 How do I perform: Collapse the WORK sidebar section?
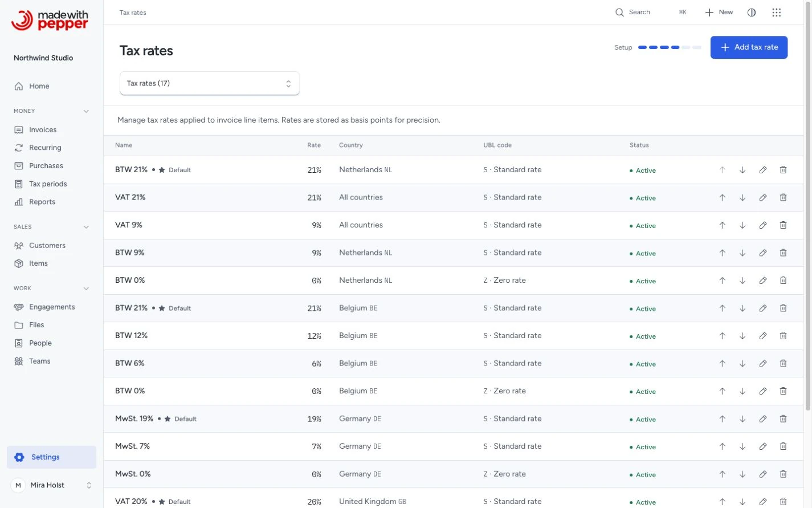coord(86,288)
